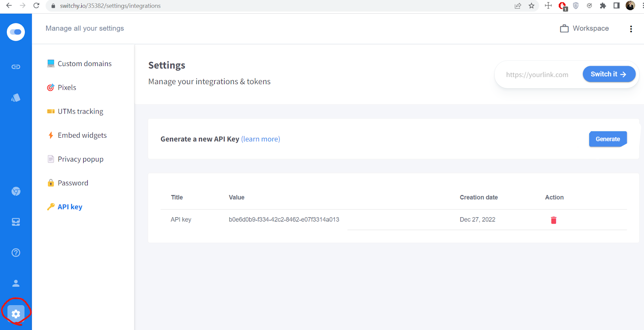This screenshot has height=330, width=644.
Task: Open Password settings
Action: click(x=68, y=183)
